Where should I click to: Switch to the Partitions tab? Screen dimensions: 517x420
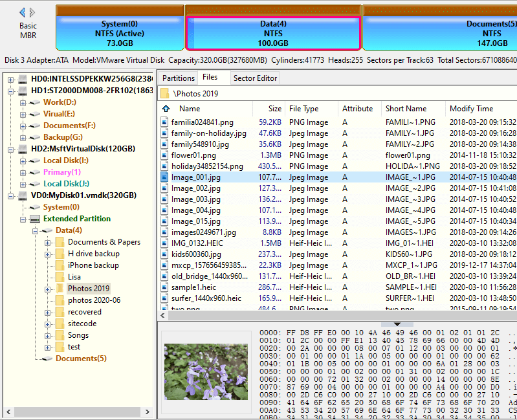pos(178,78)
